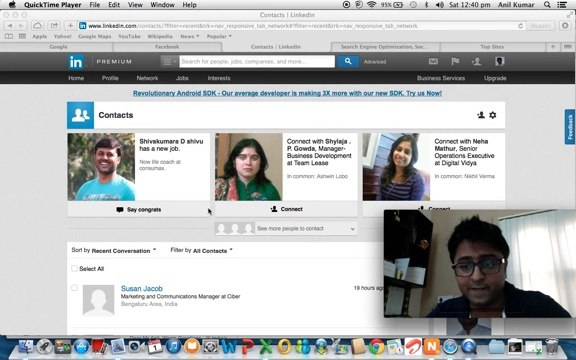Screen dimensions: 576x360
Task: Click the LinkedIn logo in the header
Action: (76, 62)
